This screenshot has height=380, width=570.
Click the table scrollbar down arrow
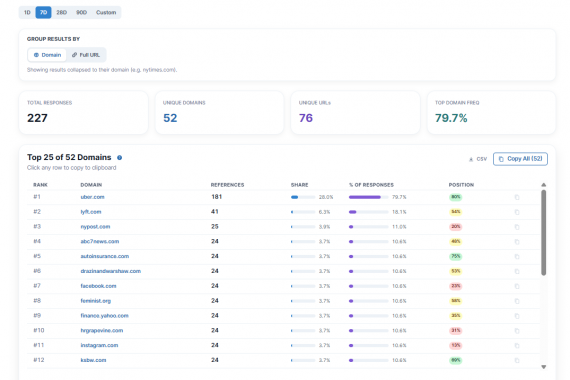543,367
